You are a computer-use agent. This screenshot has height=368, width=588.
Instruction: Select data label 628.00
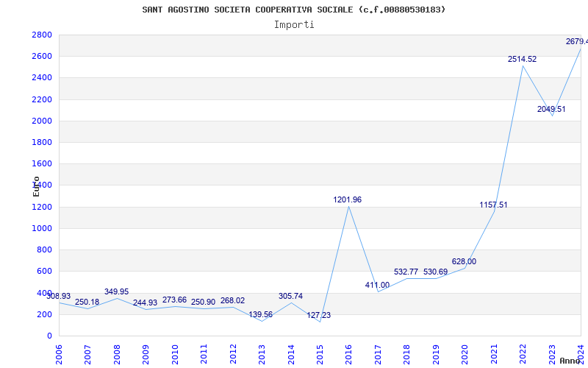(x=464, y=261)
